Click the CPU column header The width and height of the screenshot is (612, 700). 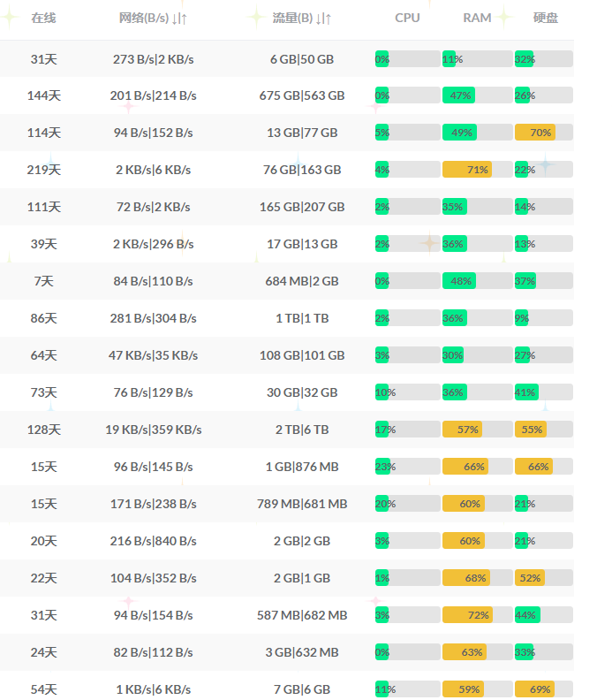[407, 18]
